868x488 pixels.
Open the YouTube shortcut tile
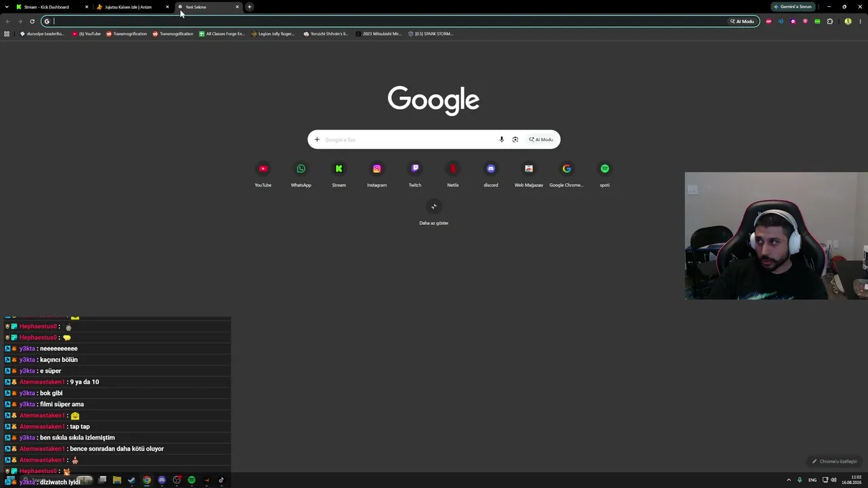pyautogui.click(x=263, y=174)
